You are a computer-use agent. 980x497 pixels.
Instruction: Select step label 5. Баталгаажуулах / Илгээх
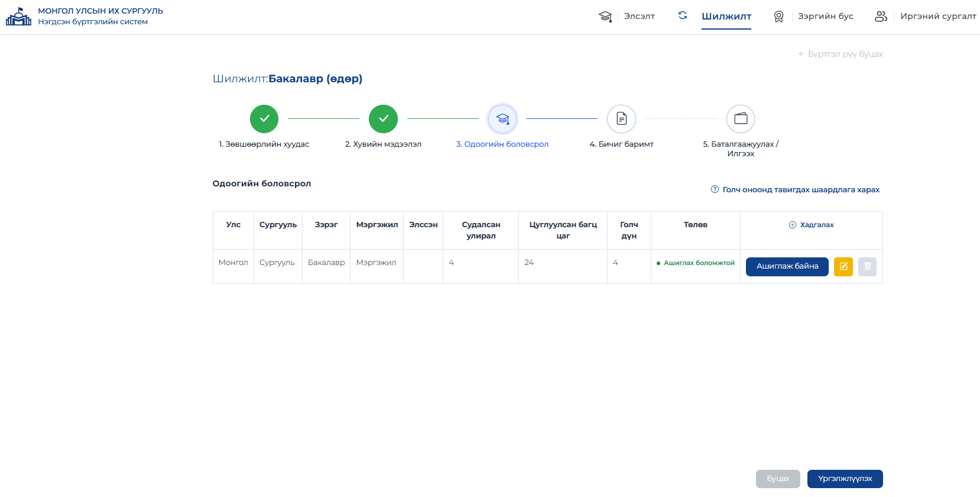coord(741,149)
